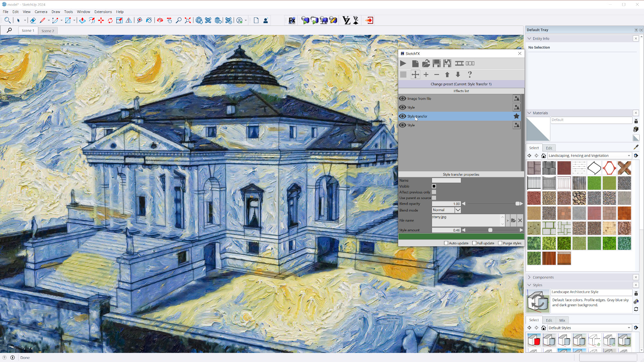Viewport: 644px width, 362px height.
Task: Collapse the Materials panel header
Action: 530,113
